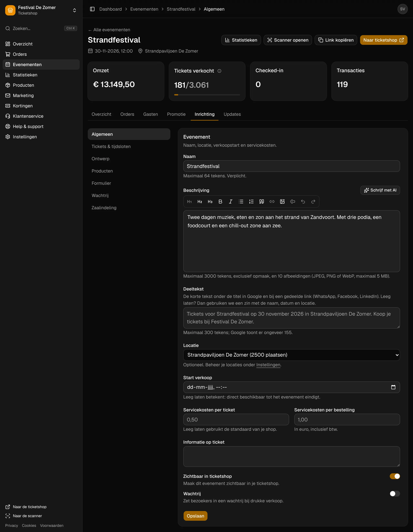Screen dimensions: 413x532
Task: Undo last edit in description editor
Action: pyautogui.click(x=303, y=202)
